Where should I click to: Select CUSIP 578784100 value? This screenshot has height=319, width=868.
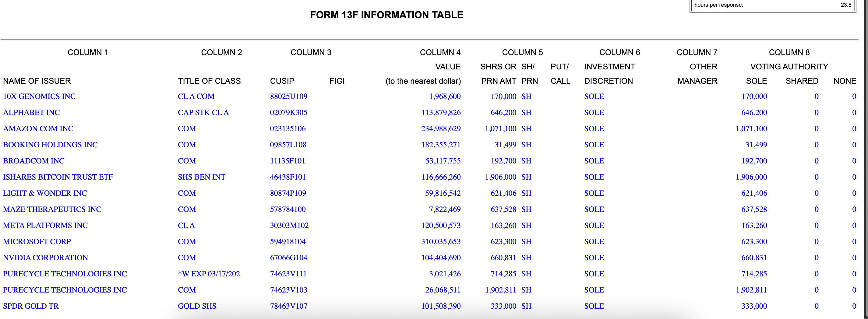[288, 209]
